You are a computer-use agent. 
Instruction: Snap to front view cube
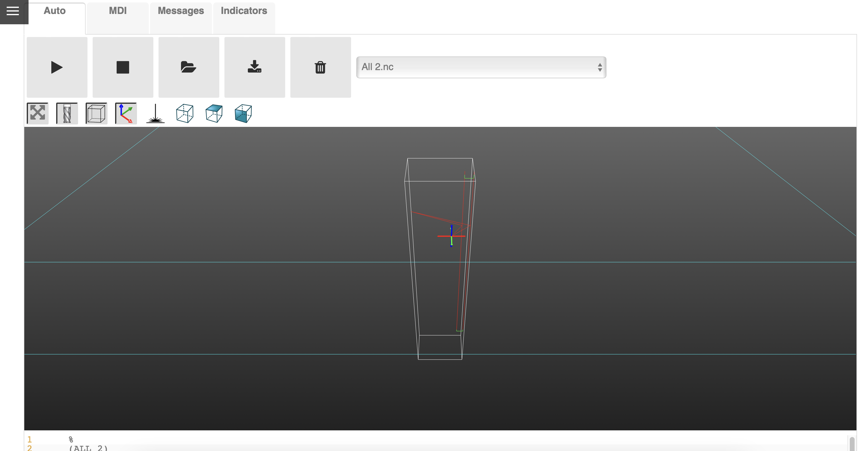click(x=243, y=113)
